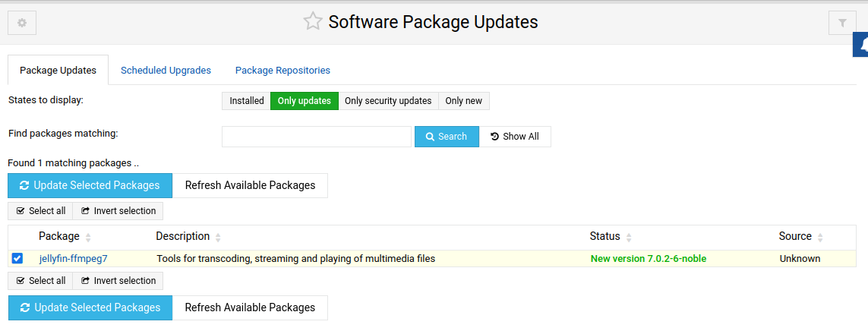The height and width of the screenshot is (331, 868).
Task: Switch to the Scheduled Upgrades tab
Action: (166, 71)
